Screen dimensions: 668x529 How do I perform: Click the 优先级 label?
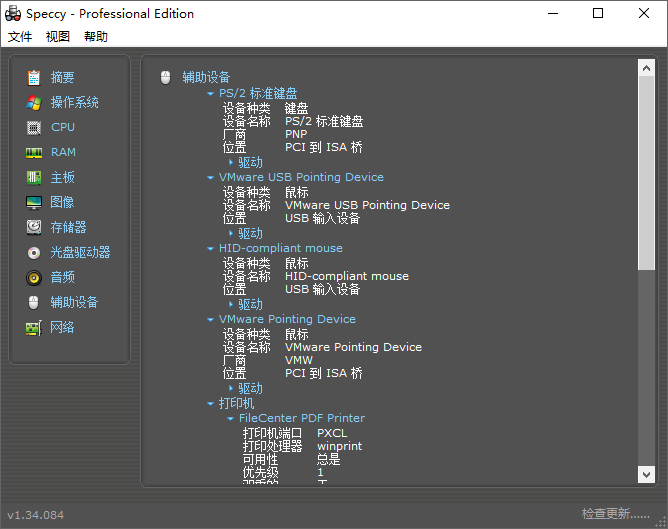(x=260, y=472)
